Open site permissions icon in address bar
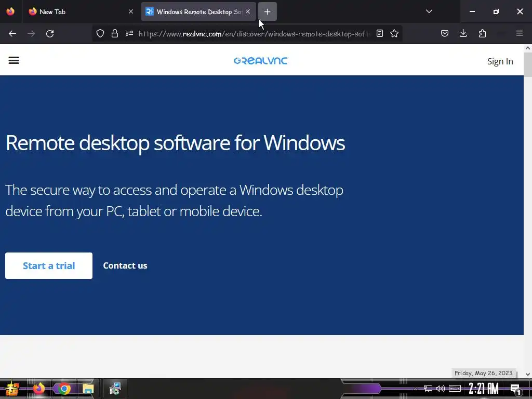 point(129,33)
